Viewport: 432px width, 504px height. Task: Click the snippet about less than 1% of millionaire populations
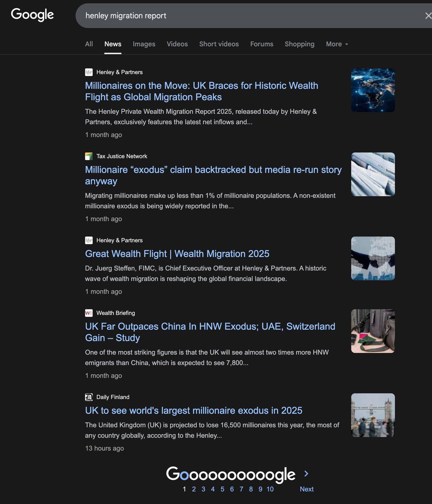point(210,201)
